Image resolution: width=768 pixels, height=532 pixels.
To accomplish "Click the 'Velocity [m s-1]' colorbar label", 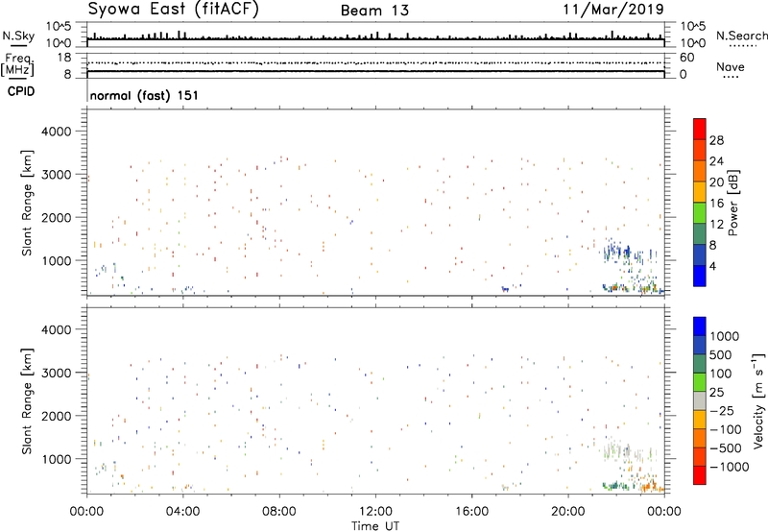I will click(758, 400).
